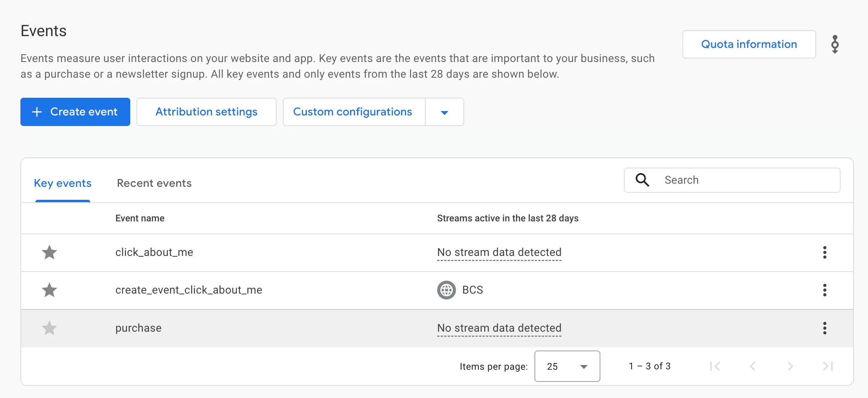
Task: Open more options for click_about_me row
Action: tap(824, 252)
